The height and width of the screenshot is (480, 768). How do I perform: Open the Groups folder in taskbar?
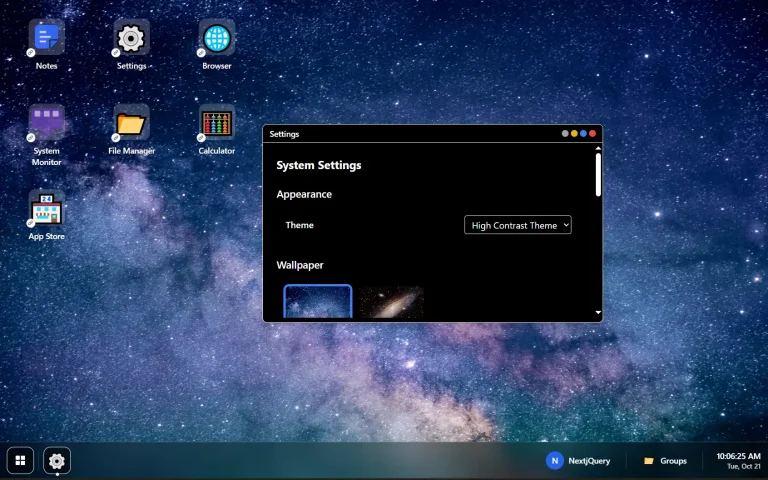tap(665, 460)
